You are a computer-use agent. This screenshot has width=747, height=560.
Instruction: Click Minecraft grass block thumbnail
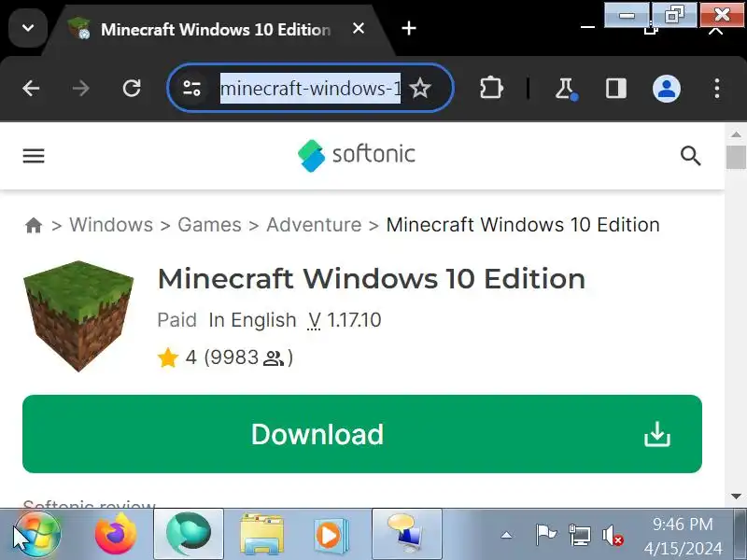pos(78,315)
